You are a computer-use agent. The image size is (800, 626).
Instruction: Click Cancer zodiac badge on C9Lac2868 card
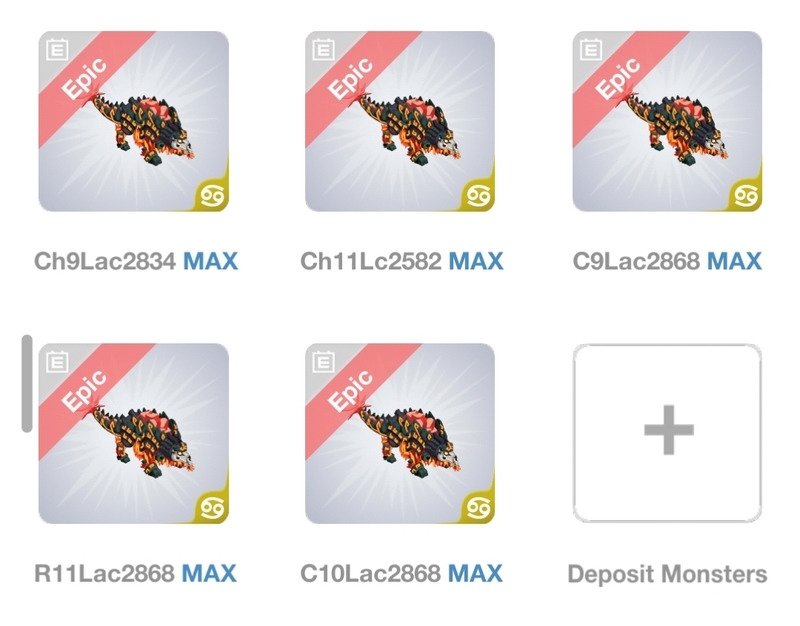746,195
